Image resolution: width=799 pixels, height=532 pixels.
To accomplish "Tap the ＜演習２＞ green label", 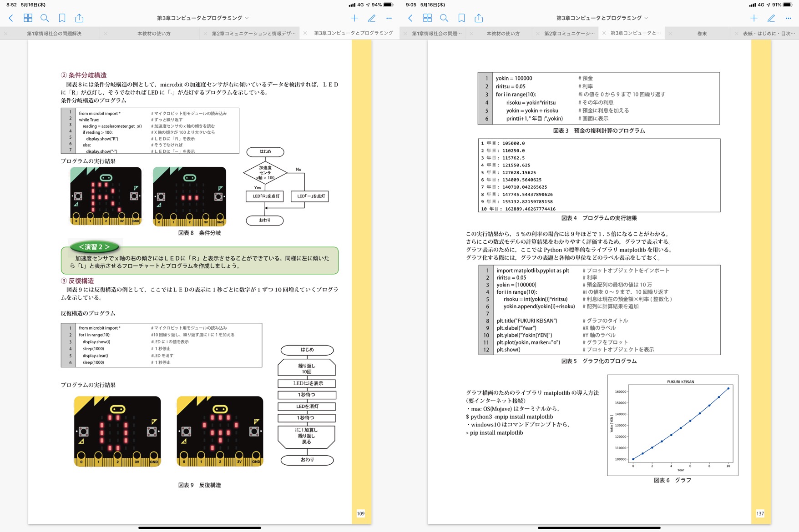I will pos(94,247).
